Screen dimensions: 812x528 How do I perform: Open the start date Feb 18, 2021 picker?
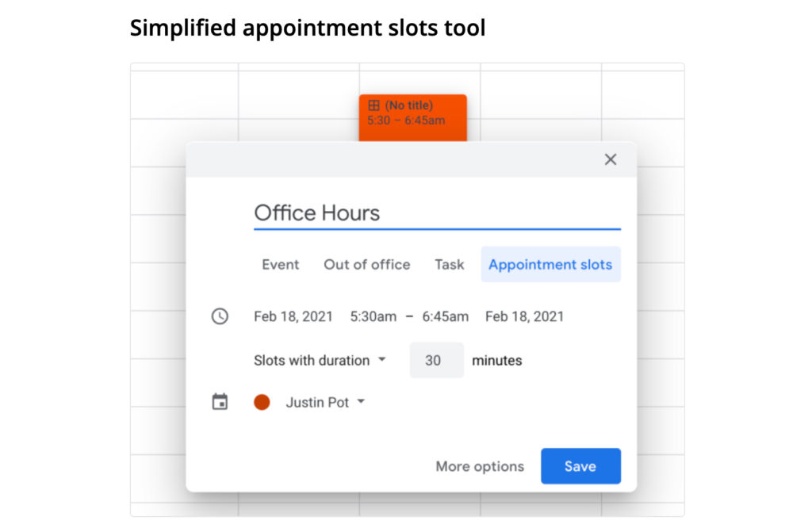tap(293, 316)
